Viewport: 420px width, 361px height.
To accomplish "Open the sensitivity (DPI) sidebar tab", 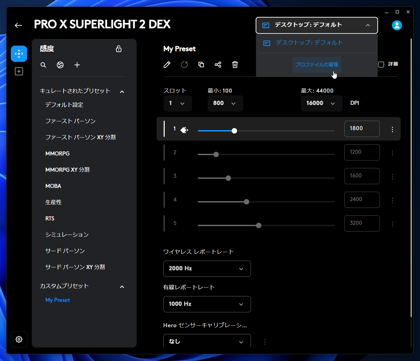I will (19, 54).
